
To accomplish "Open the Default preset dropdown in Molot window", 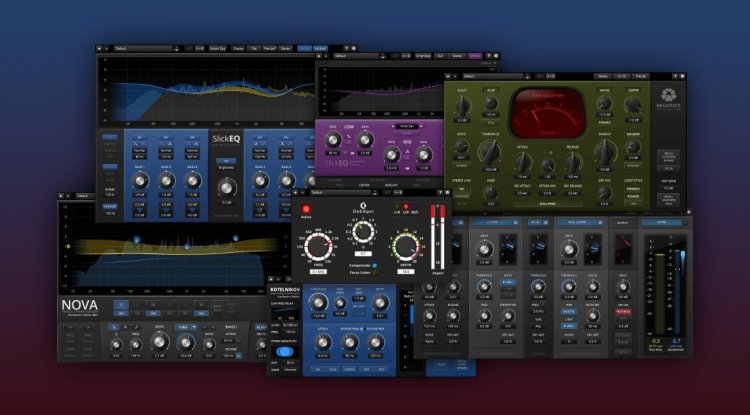I will (493, 76).
